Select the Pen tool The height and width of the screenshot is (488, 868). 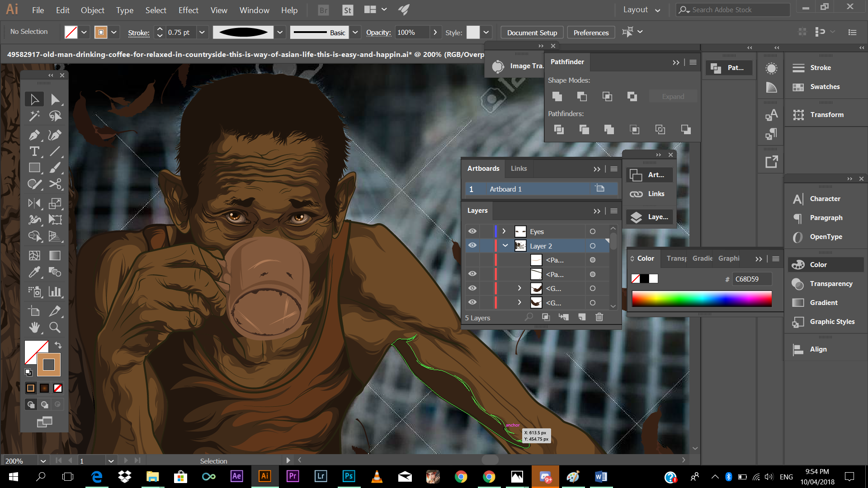pos(34,135)
